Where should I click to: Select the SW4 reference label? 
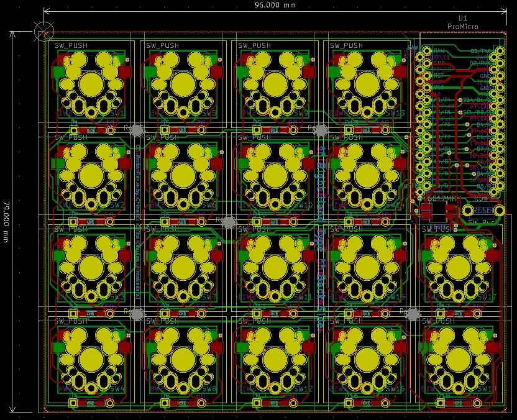tap(117, 389)
